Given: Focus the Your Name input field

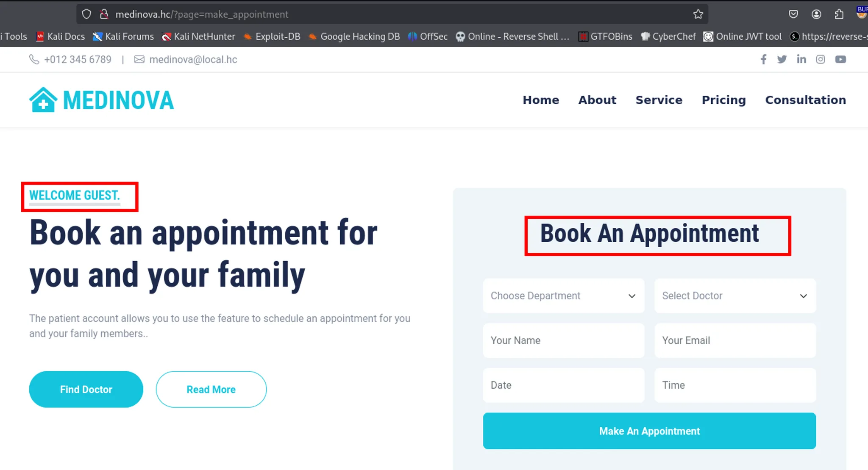Looking at the screenshot, I should coord(563,340).
